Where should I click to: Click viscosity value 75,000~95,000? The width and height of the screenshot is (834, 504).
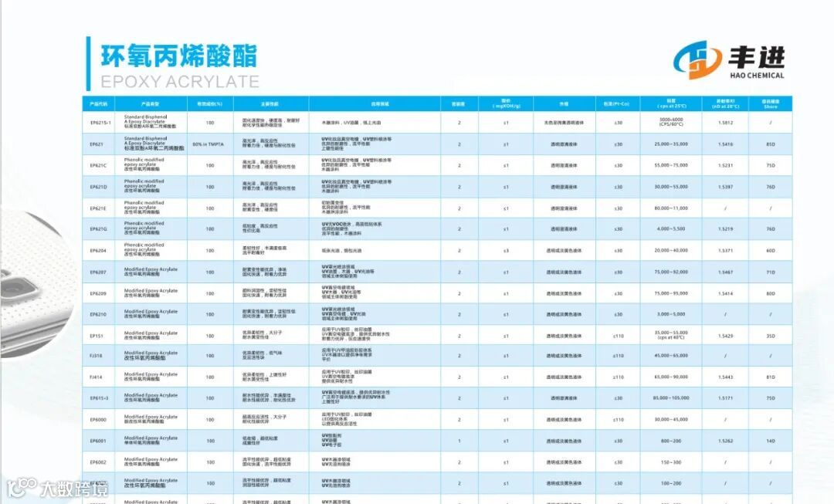click(x=671, y=293)
